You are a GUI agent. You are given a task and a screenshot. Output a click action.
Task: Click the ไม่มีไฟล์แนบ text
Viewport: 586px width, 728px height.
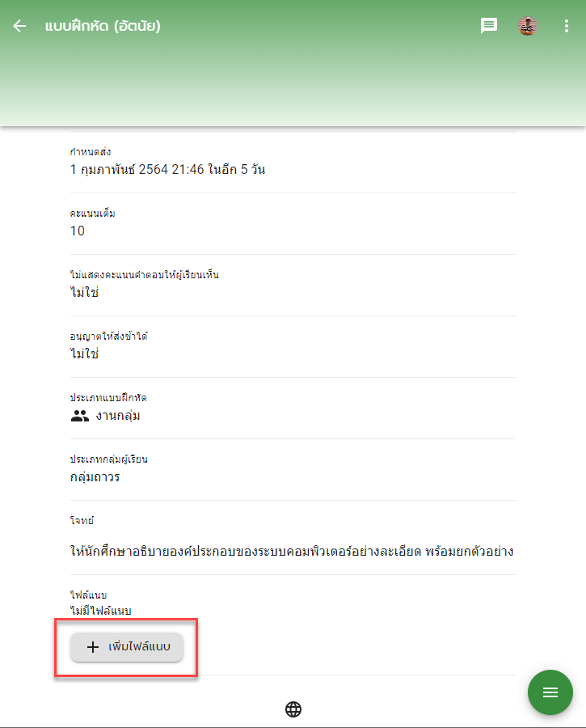[x=101, y=611]
